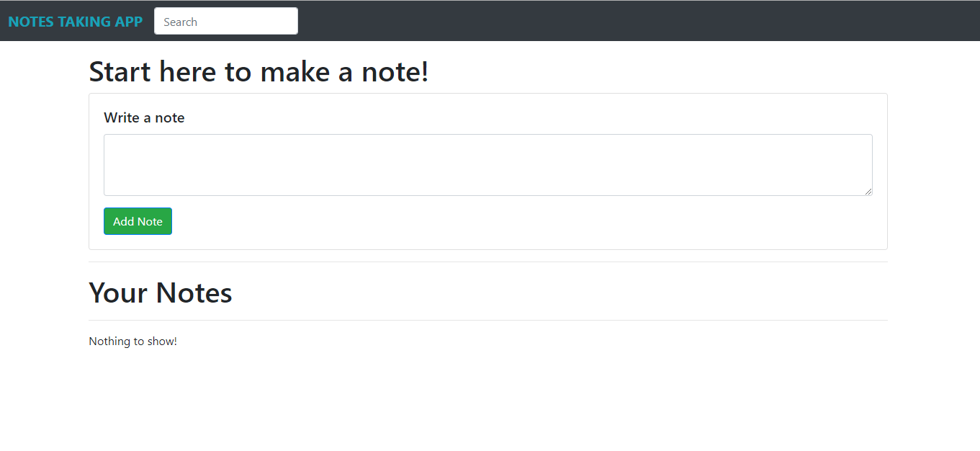Click blank card space right of Add Note
Viewport: 980px width, 451px height.
[x=504, y=222]
